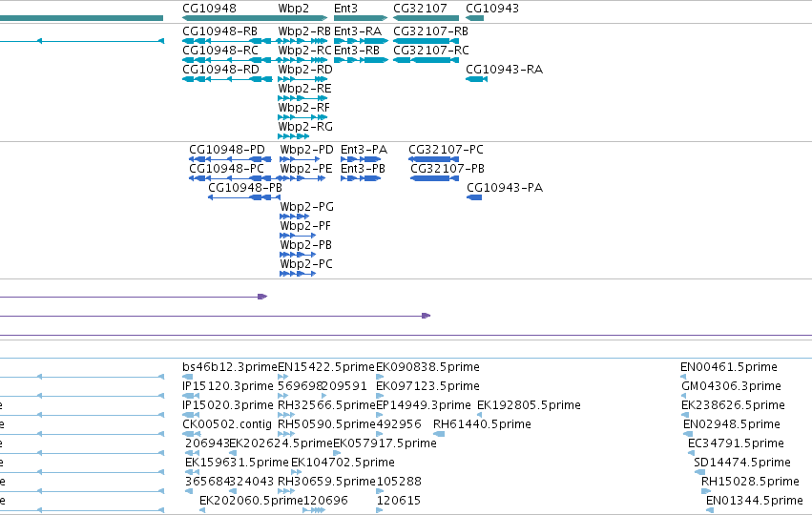Select protein CG10948-PD
This screenshot has width=812, height=515.
[x=227, y=150]
